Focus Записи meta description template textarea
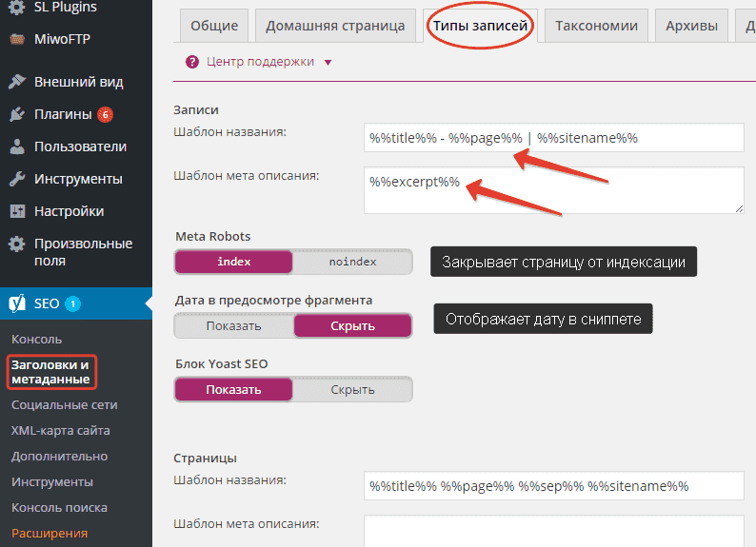Viewport: 756px width, 547px height. pyautogui.click(x=554, y=190)
